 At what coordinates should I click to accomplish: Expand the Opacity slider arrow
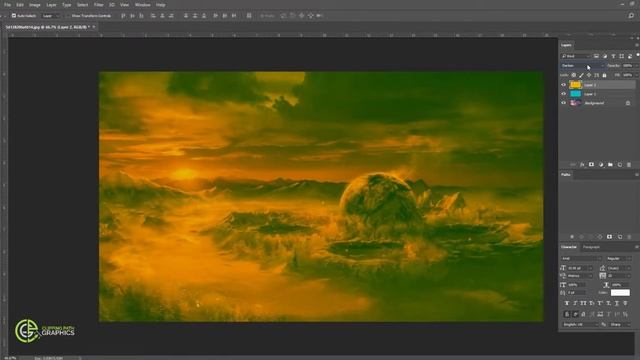636,66
